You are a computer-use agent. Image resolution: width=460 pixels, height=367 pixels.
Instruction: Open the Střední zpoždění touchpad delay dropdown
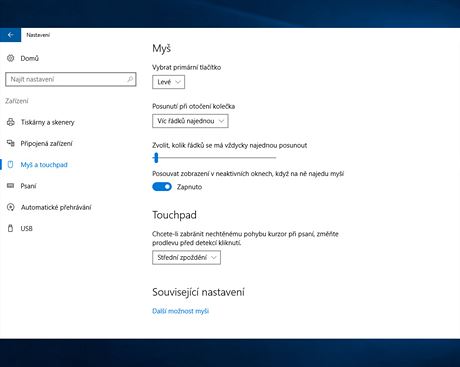coord(186,258)
